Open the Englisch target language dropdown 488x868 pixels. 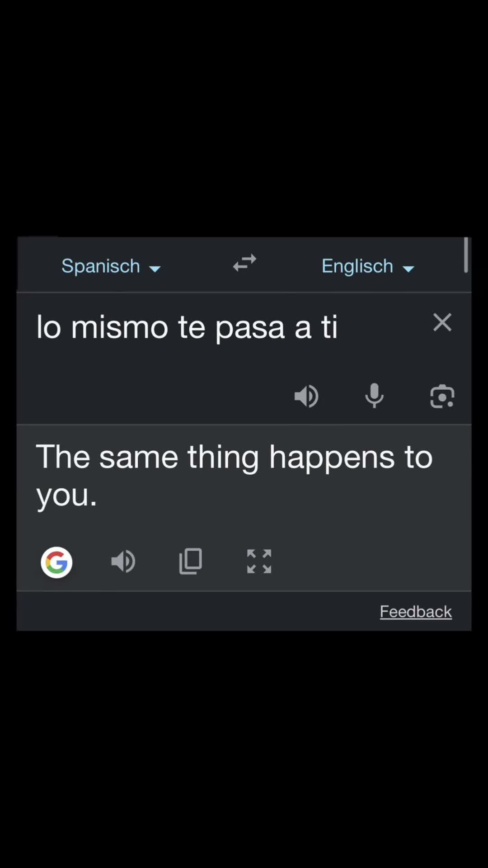[368, 266]
